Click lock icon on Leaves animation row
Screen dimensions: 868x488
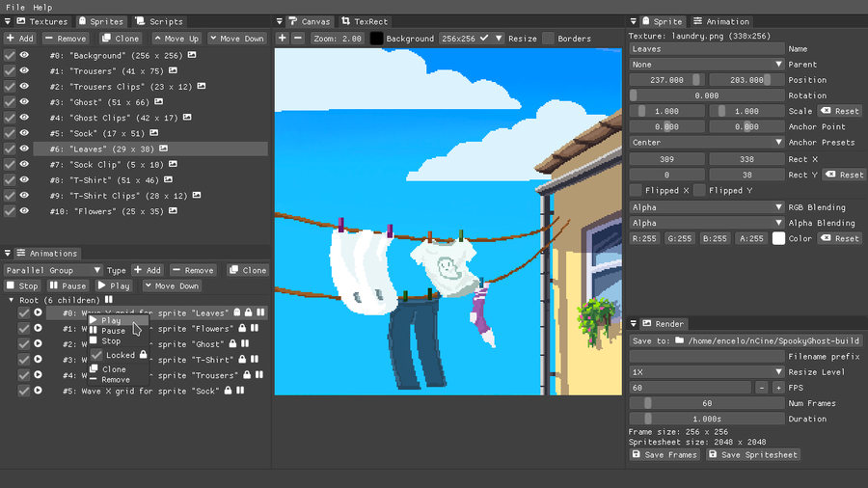[249, 312]
